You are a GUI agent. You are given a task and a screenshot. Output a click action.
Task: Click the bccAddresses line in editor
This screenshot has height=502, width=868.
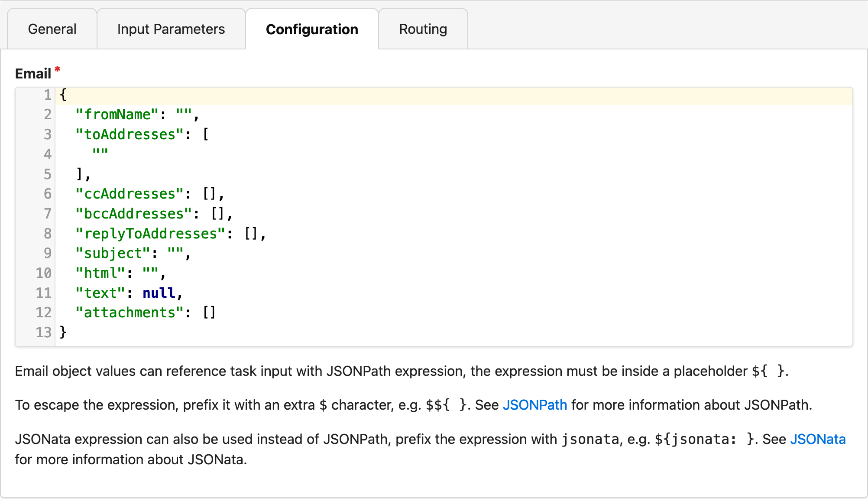click(x=134, y=214)
